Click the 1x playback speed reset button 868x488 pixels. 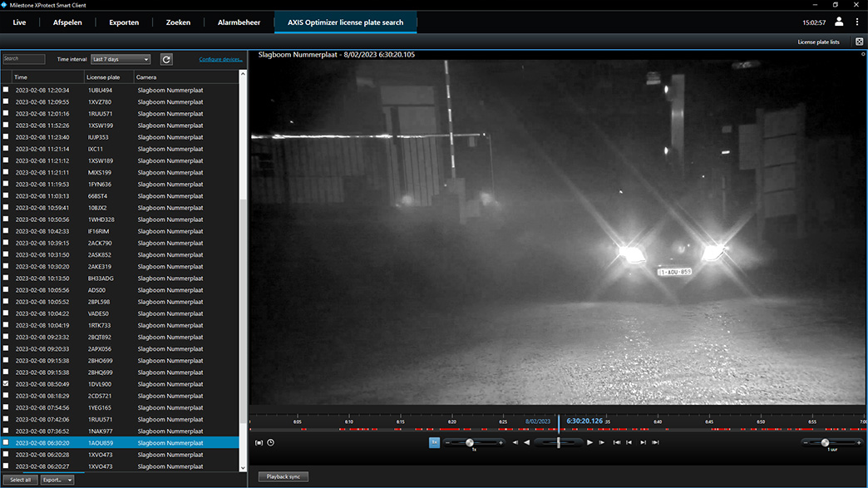point(434,442)
